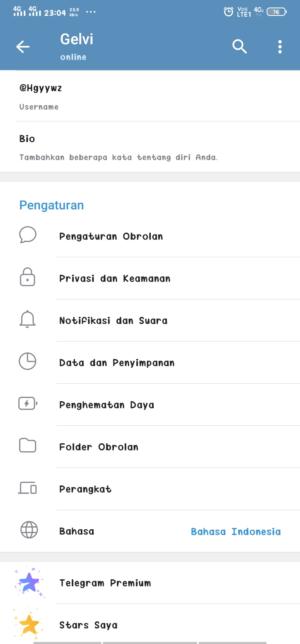Select Bahasa Indonesia language value
Screen dimensions: 300x644
coord(236,531)
